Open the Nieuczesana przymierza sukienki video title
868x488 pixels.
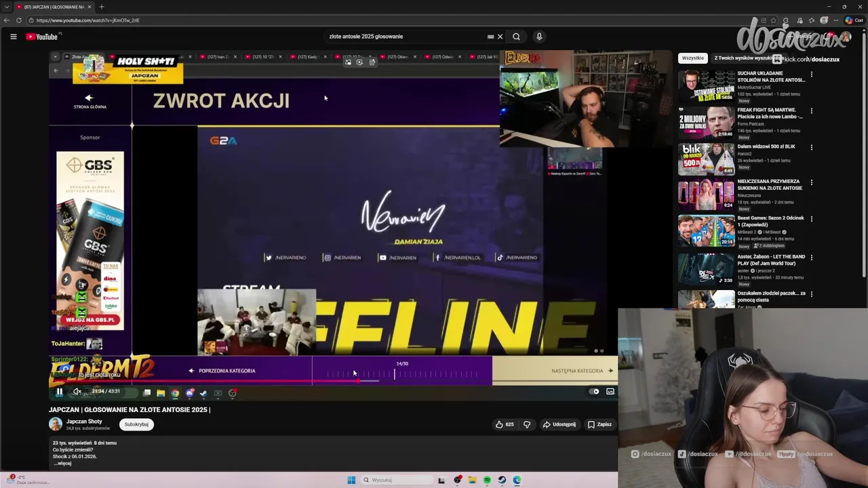[770, 184]
